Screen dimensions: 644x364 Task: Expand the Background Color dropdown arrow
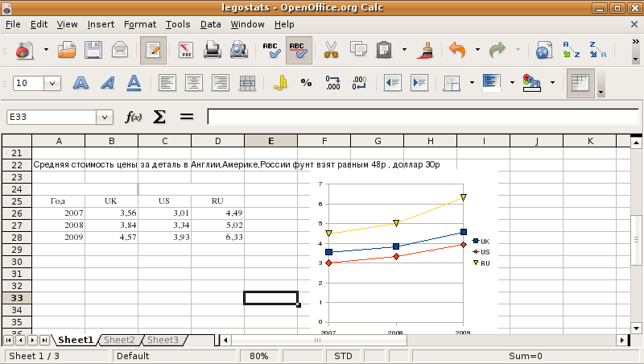[512, 84]
